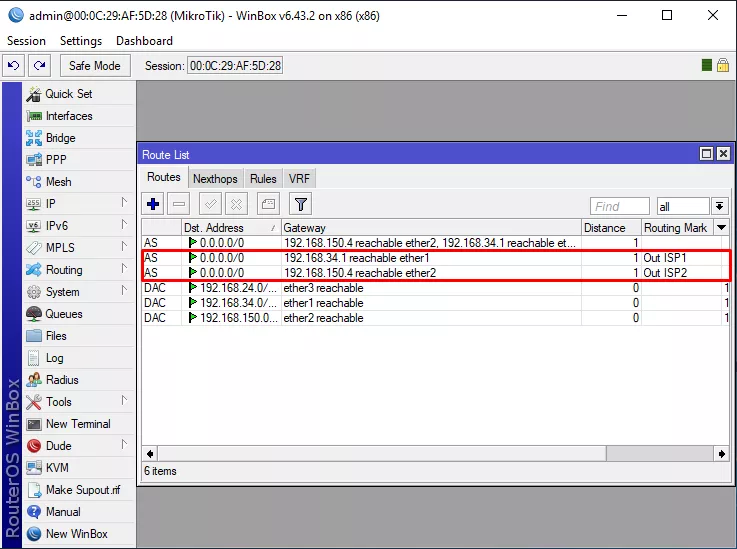Add a new route with plus button
The image size is (737, 549).
click(x=153, y=204)
